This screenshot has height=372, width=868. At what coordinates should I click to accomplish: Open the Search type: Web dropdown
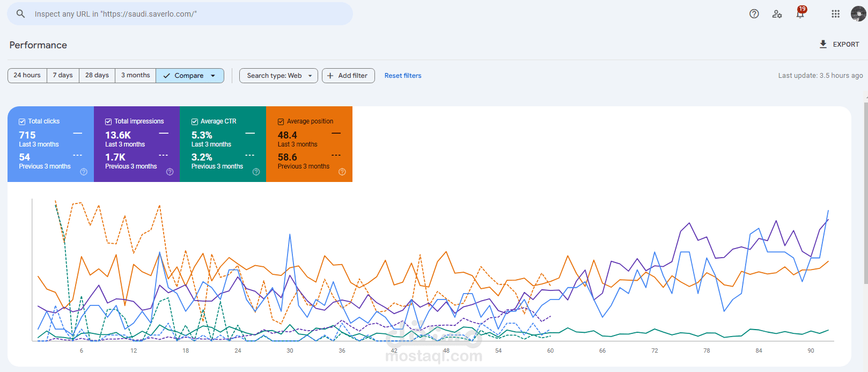pos(278,76)
